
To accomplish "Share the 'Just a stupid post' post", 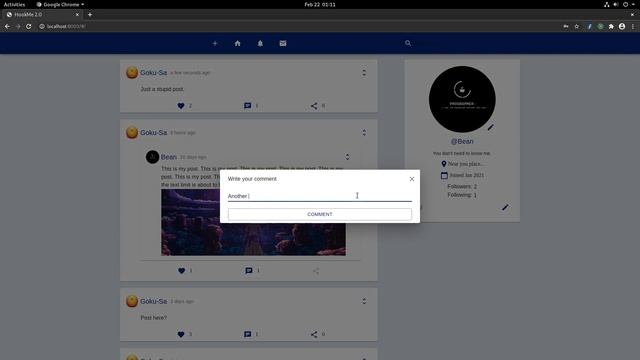I will coord(314,106).
